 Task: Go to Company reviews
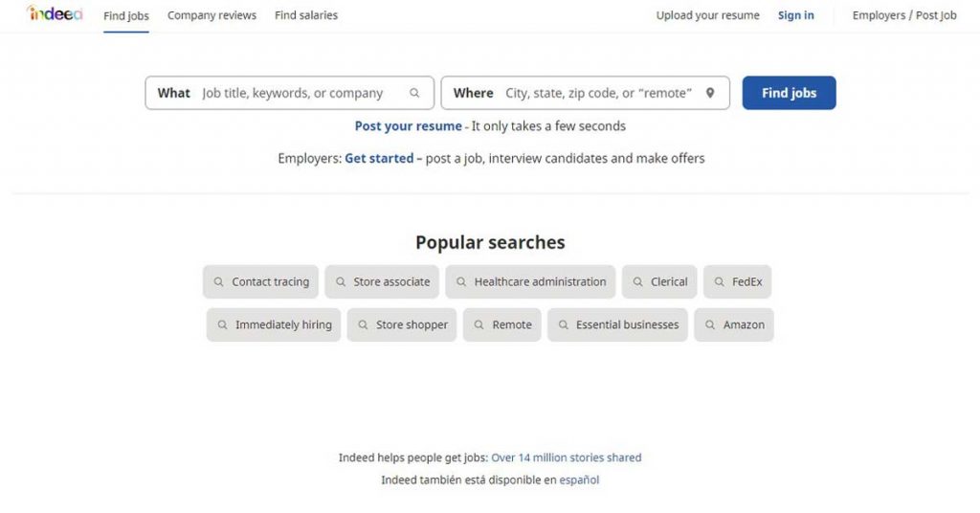coord(212,15)
